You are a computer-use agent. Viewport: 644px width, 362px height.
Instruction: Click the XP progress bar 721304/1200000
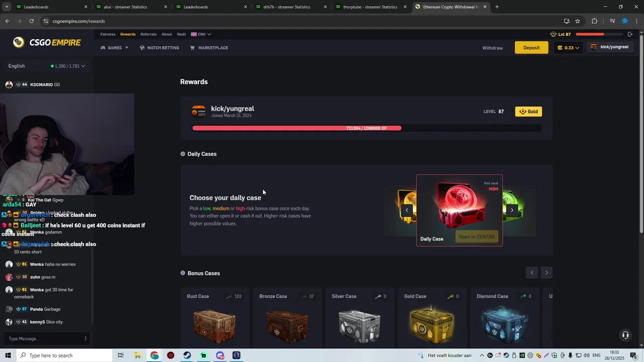click(x=367, y=128)
